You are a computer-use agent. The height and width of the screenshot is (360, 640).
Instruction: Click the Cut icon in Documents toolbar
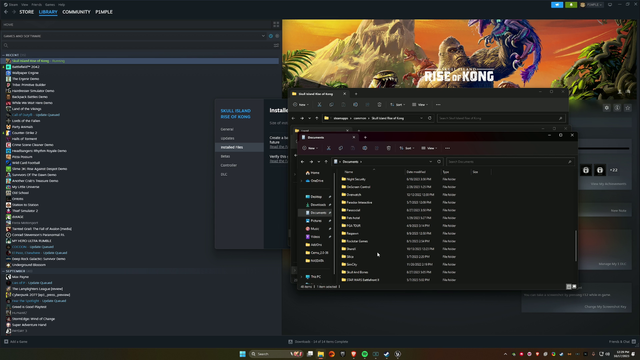click(329, 148)
